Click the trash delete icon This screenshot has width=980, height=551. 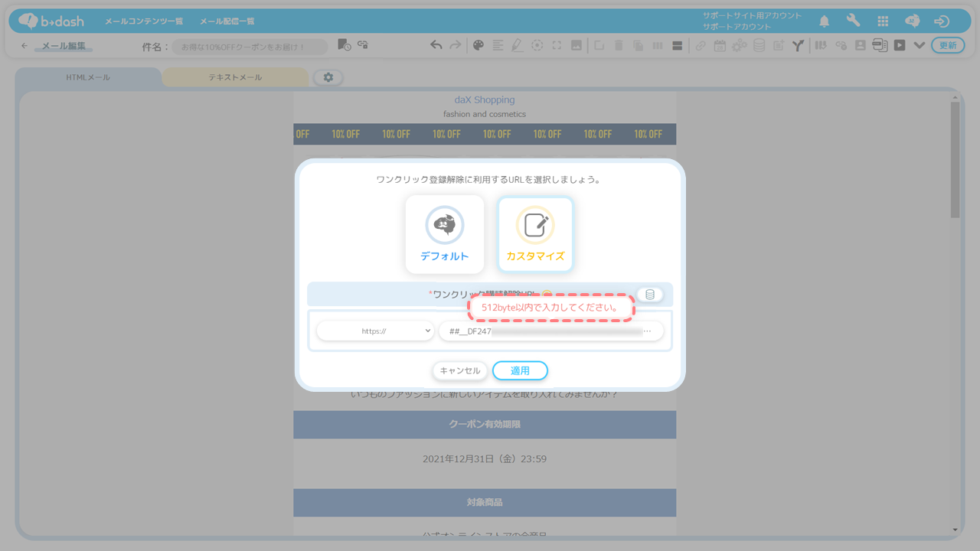[x=619, y=46]
